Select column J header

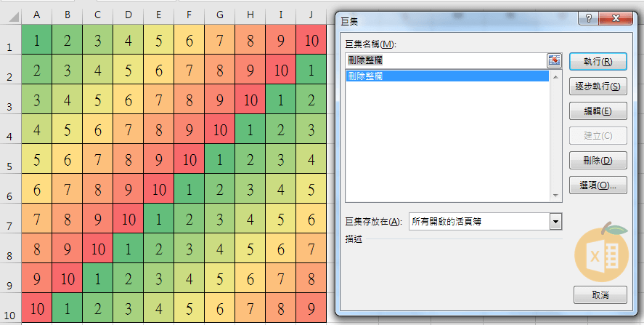coord(311,15)
